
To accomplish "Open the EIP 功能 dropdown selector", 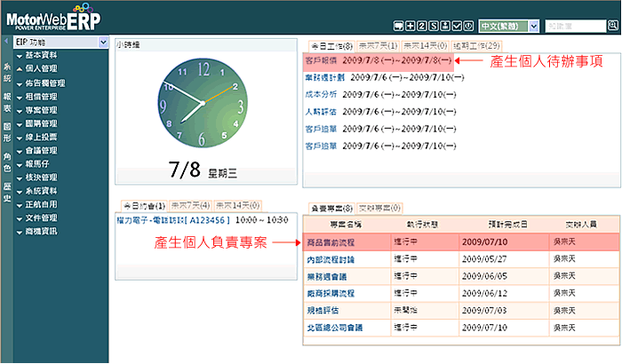I will coord(60,42).
